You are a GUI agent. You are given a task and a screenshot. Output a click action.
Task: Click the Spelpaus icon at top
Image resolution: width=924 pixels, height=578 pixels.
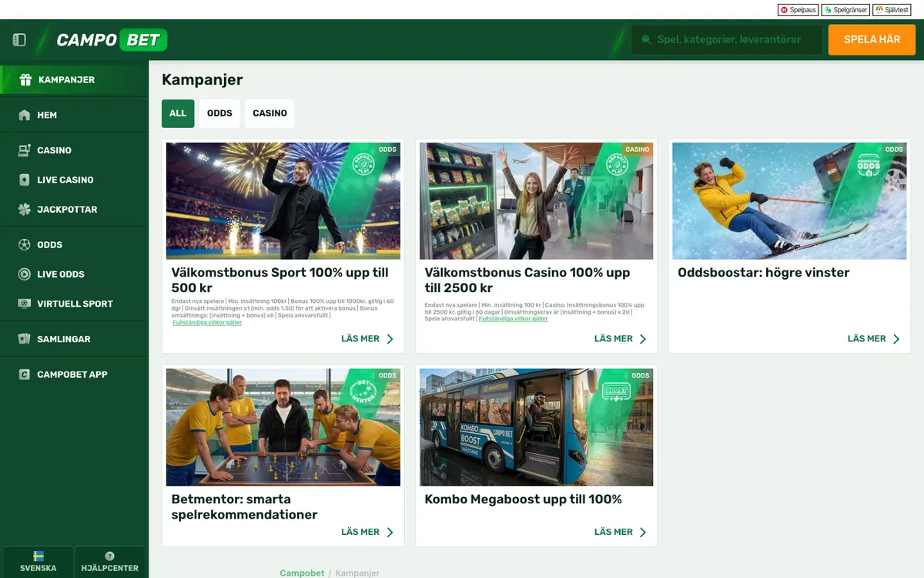pyautogui.click(x=785, y=10)
